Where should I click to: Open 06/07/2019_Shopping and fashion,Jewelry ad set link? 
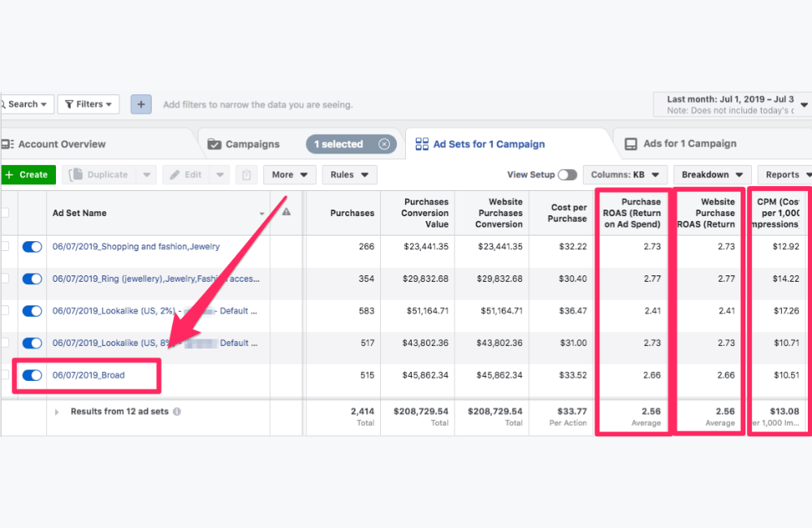point(136,247)
